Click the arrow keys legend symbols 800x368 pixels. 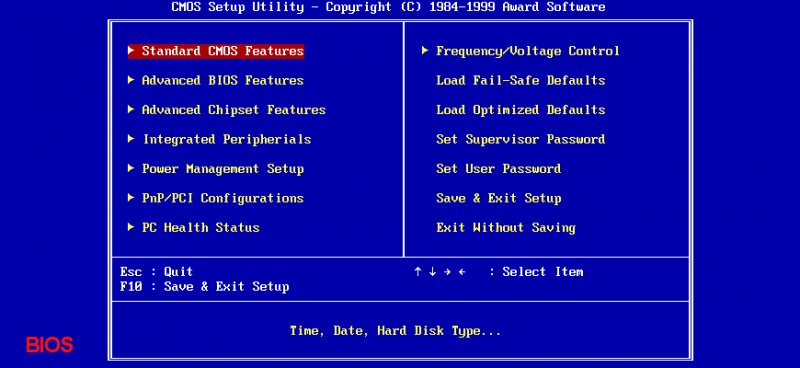point(440,272)
